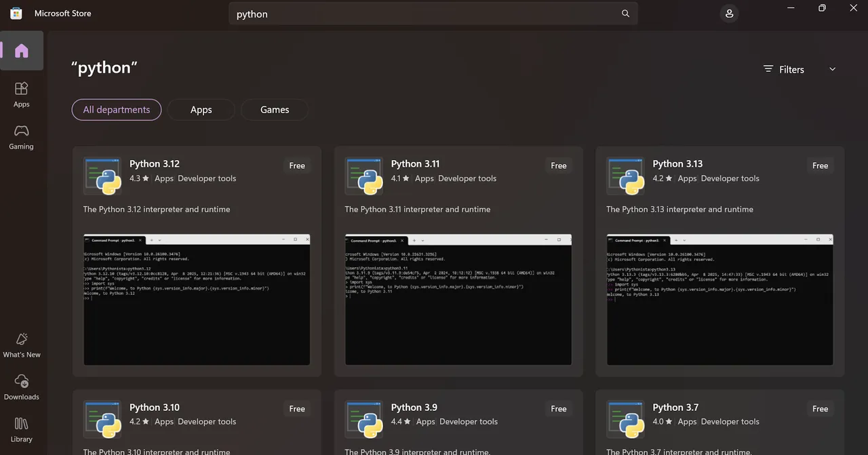Click the Python 3.9 app icon
868x455 pixels.
click(364, 420)
